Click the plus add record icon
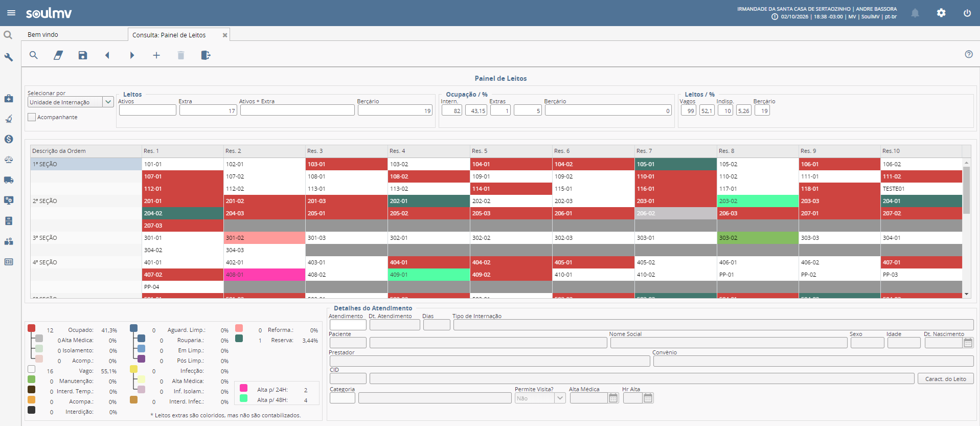Screen dimensions: 980x426 click(x=156, y=55)
